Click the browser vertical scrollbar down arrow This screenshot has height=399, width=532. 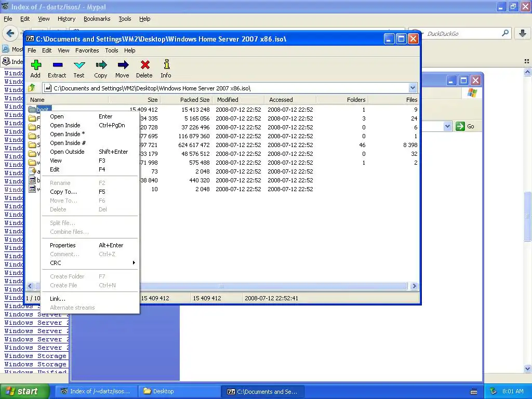[527, 368]
